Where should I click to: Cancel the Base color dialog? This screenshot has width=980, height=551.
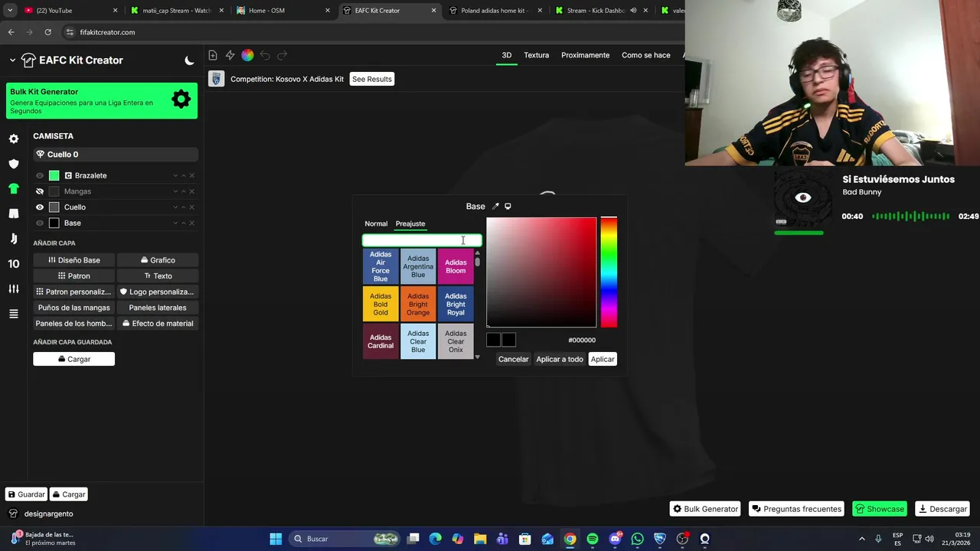(x=513, y=359)
